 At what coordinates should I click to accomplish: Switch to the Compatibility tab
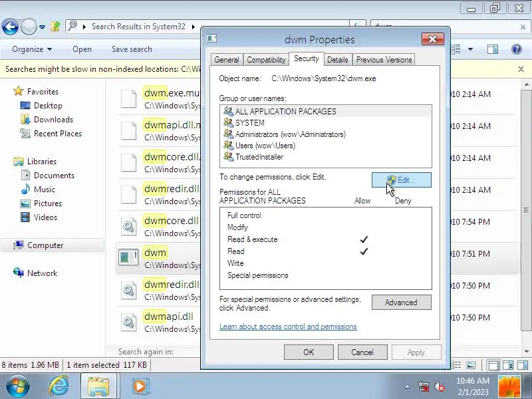point(266,60)
